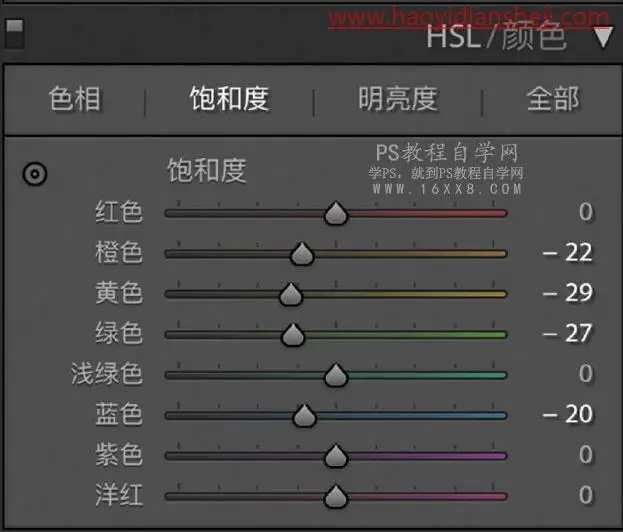Click the 浅绿色 saturation slider handle
The width and height of the screenshot is (623, 532).
(x=336, y=375)
